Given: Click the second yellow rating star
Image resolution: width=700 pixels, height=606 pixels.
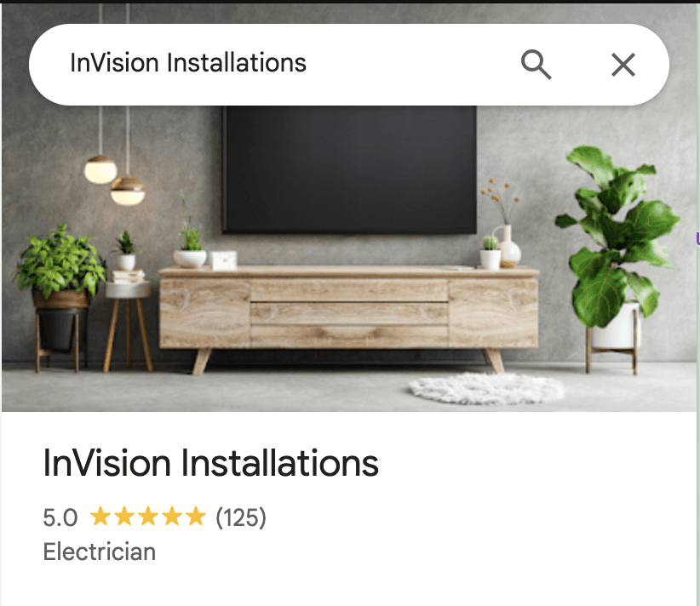Looking at the screenshot, I should [x=124, y=517].
